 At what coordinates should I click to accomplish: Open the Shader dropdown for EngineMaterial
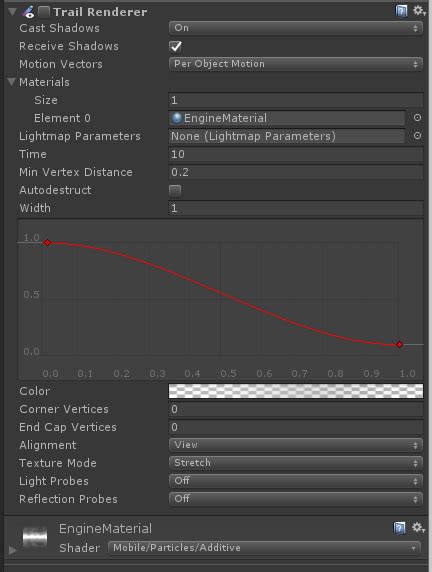coord(264,548)
